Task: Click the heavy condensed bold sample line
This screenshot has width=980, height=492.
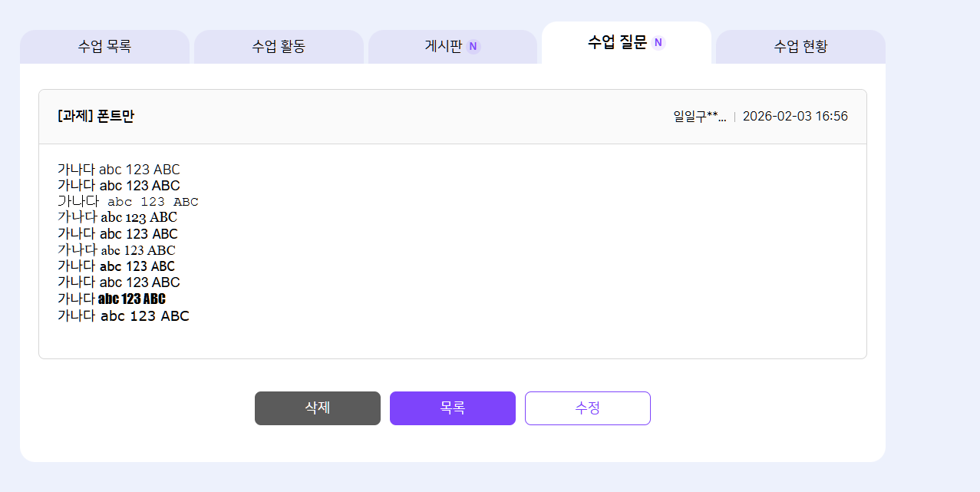Action: (x=112, y=299)
